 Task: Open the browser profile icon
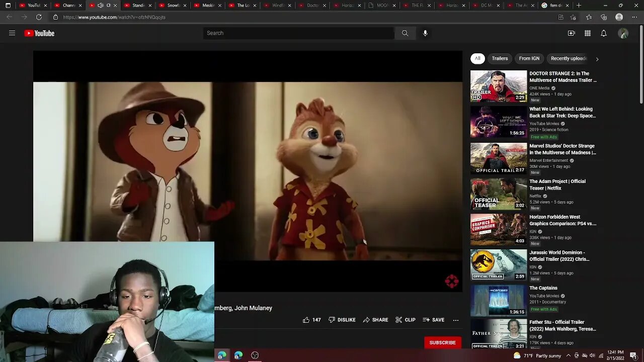click(619, 17)
